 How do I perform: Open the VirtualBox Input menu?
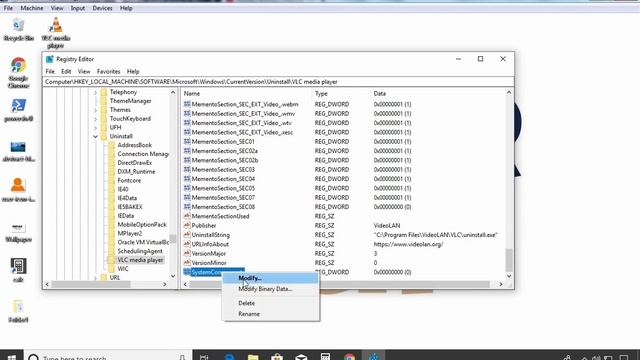tap(78, 8)
